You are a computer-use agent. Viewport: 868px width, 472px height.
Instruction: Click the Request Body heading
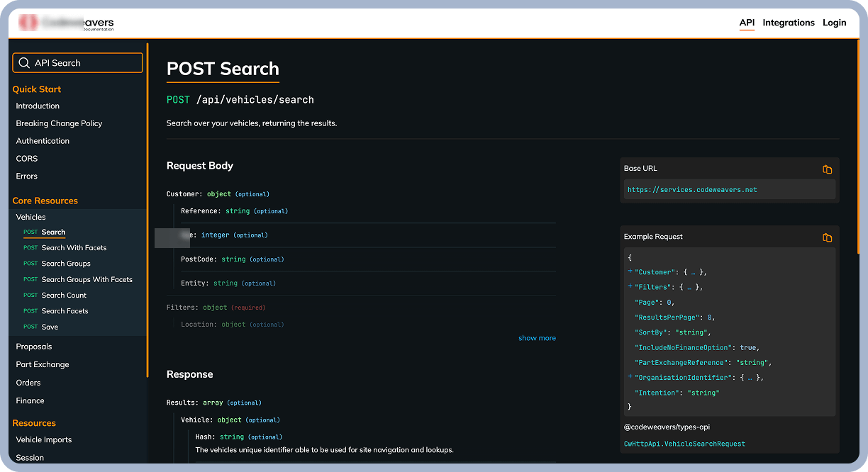200,166
